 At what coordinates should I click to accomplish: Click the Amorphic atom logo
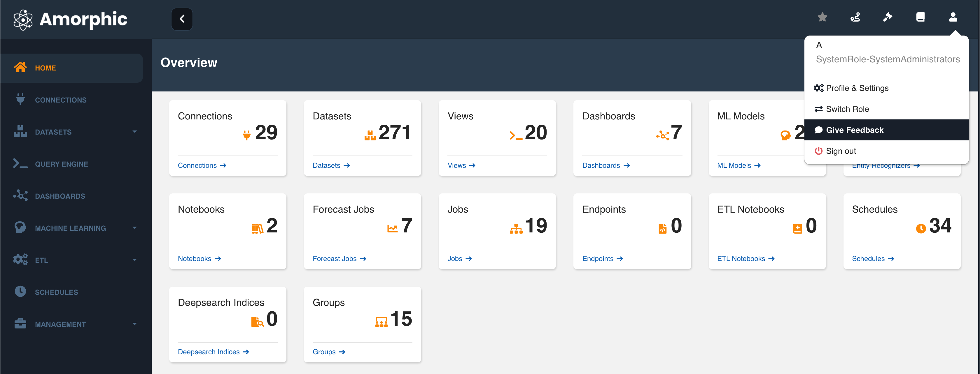pos(23,20)
